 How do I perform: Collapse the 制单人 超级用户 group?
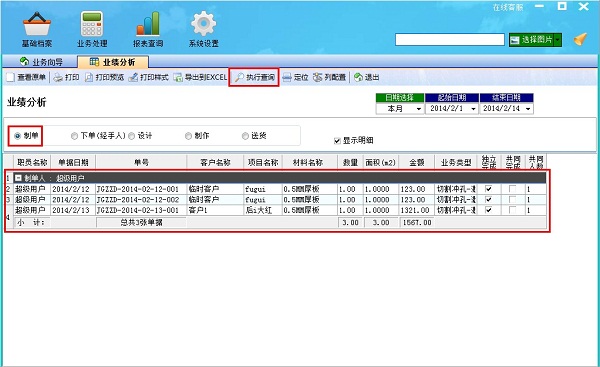[18, 178]
